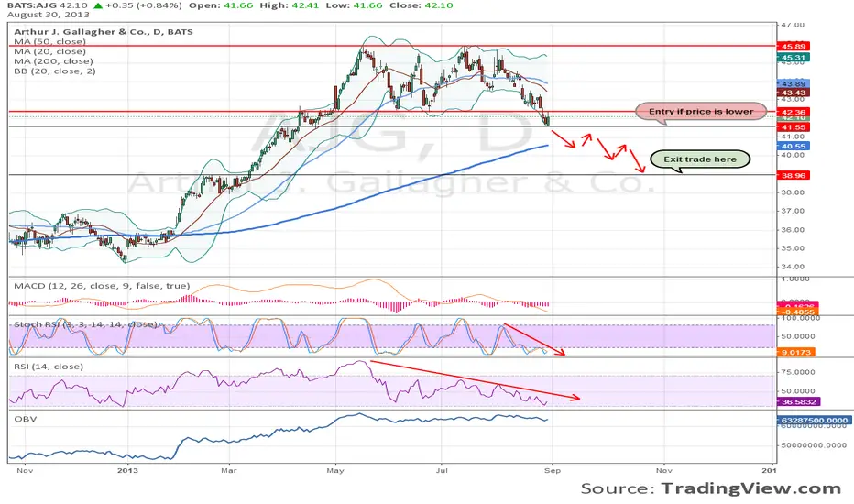
Task: Click the 41.55 red price label
Action: 794,127
